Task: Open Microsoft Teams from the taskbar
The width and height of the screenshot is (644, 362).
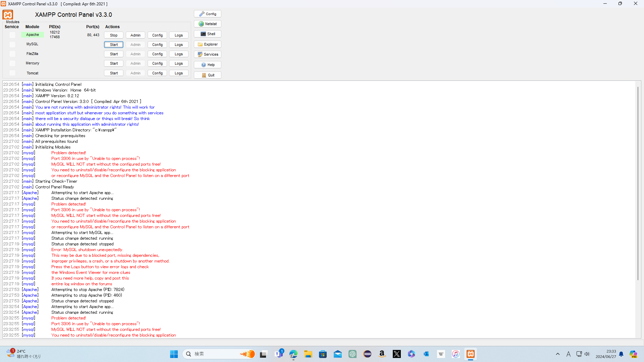Action: click(x=279, y=354)
